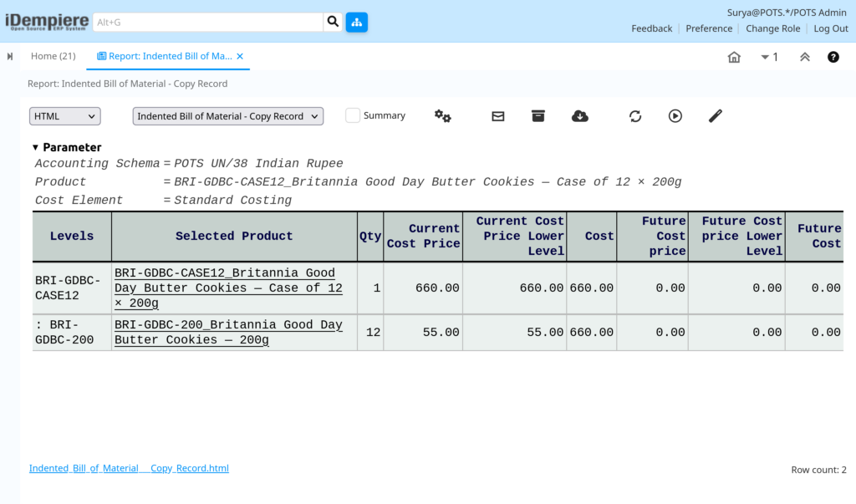
Task: Open the menu tree icon button
Action: [356, 22]
